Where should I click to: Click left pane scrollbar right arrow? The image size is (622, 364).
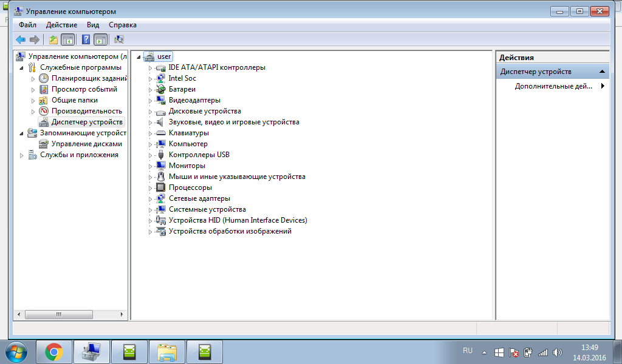(x=121, y=314)
